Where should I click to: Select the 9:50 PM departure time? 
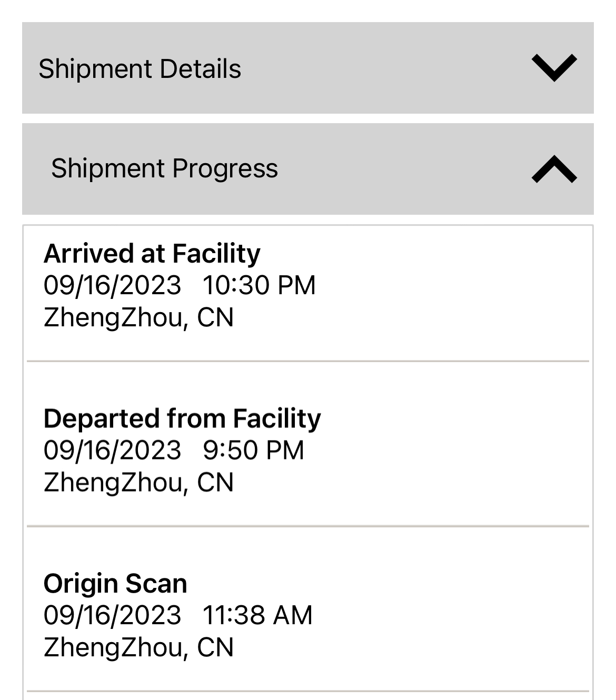[253, 451]
